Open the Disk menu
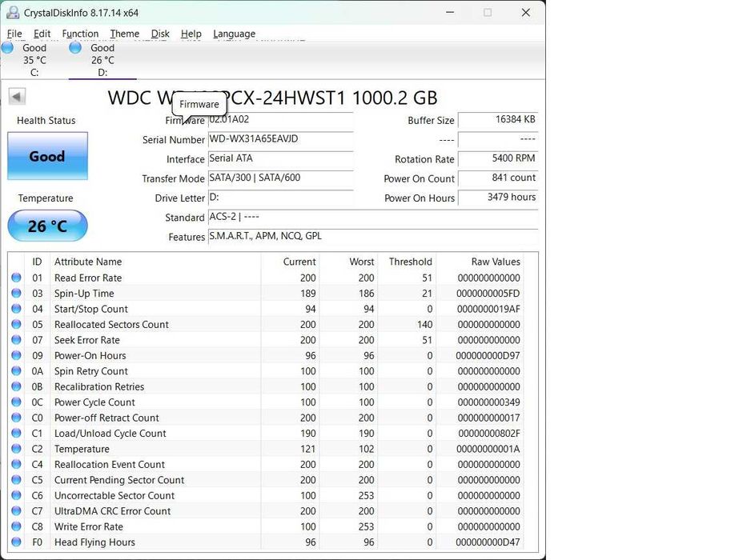The width and height of the screenshot is (747, 560). (x=160, y=34)
